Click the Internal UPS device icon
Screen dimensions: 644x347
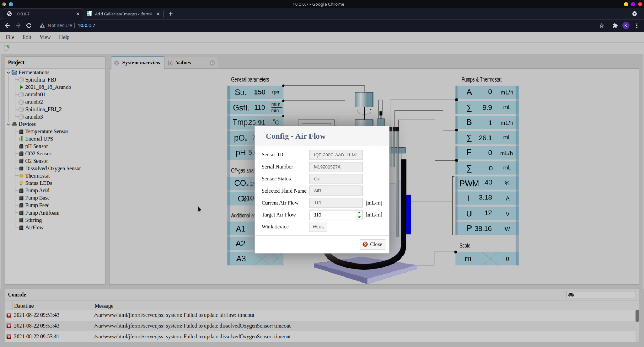pyautogui.click(x=21, y=139)
